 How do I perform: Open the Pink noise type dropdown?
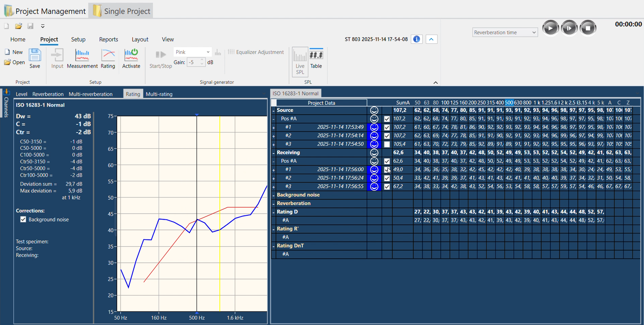[192, 52]
